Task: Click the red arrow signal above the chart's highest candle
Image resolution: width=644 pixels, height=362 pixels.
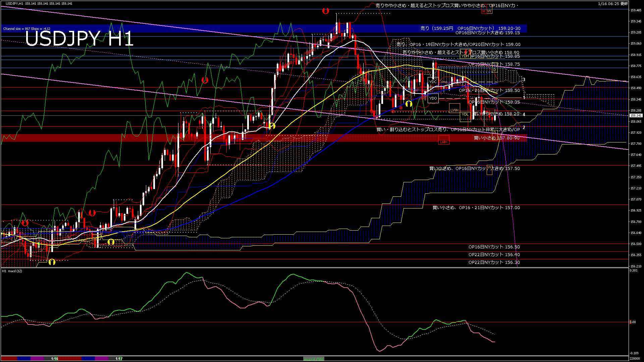Action: click(325, 11)
